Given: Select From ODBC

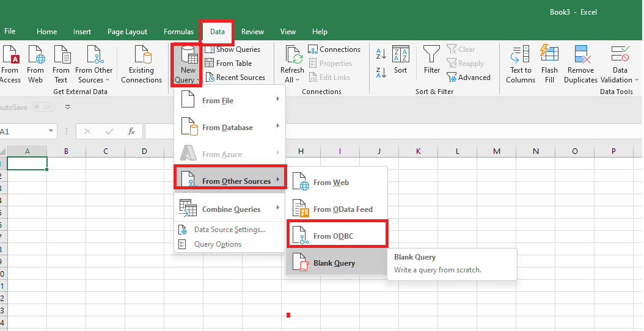Looking at the screenshot, I should point(337,236).
